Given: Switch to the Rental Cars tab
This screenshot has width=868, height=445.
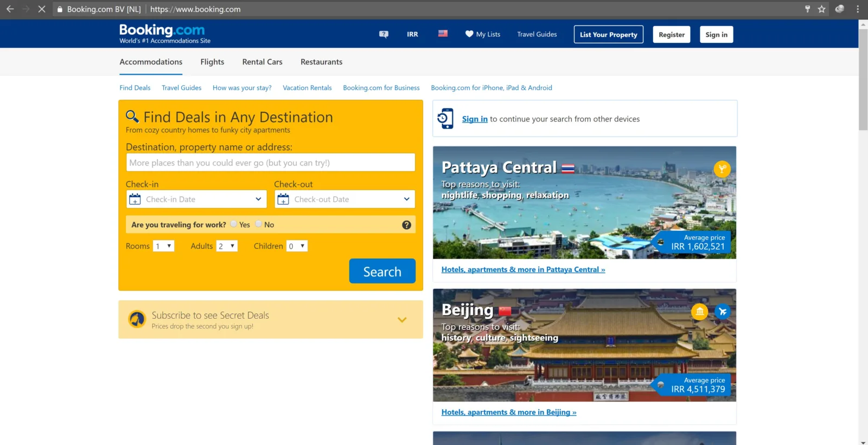Looking at the screenshot, I should (x=263, y=62).
